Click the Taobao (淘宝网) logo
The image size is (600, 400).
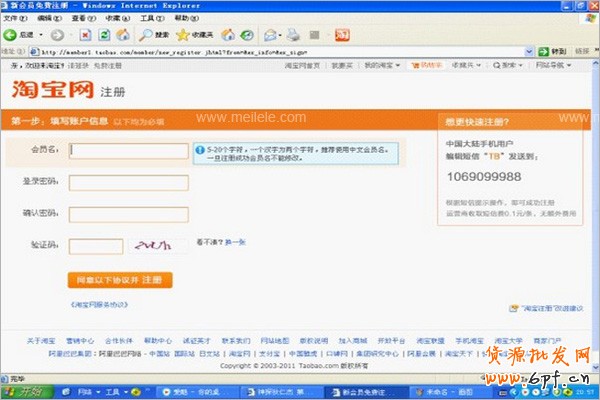[52, 89]
